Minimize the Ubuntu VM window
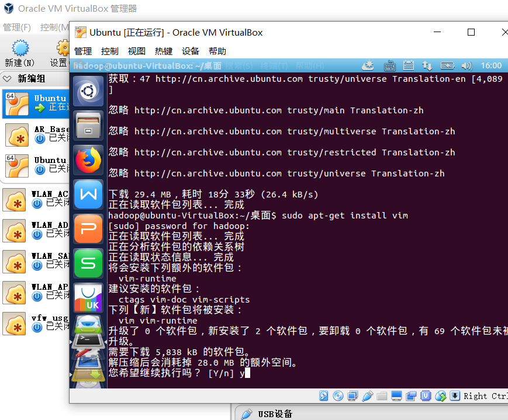 [437, 32]
